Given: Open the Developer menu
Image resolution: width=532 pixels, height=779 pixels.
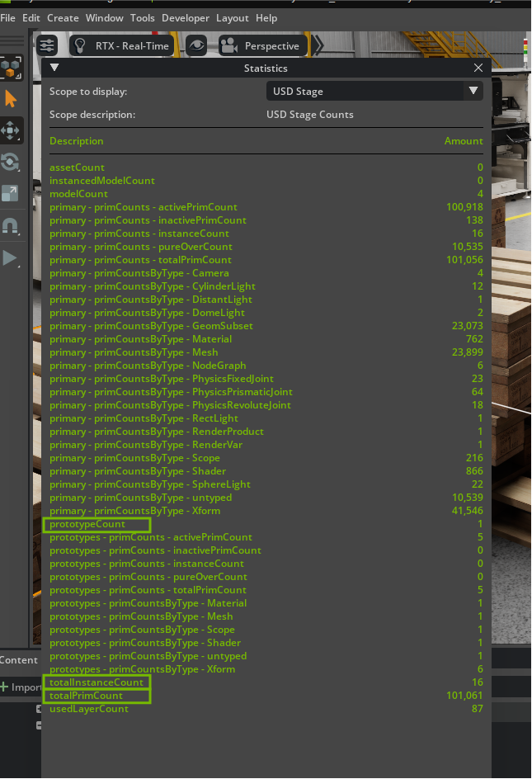Looking at the screenshot, I should pyautogui.click(x=186, y=18).
